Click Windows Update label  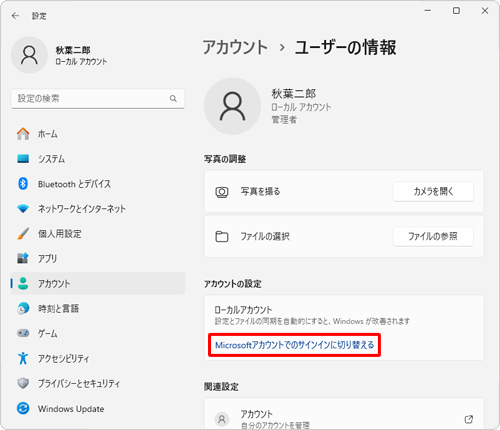(71, 409)
